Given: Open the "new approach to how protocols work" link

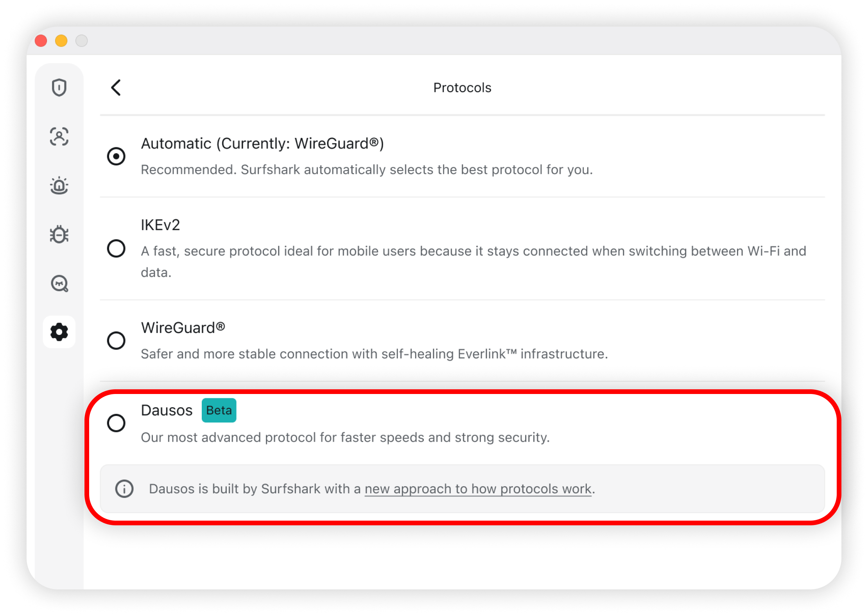Looking at the screenshot, I should click(478, 489).
